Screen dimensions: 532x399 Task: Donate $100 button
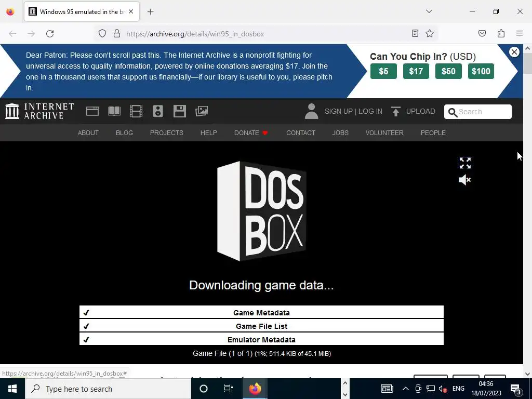481,71
